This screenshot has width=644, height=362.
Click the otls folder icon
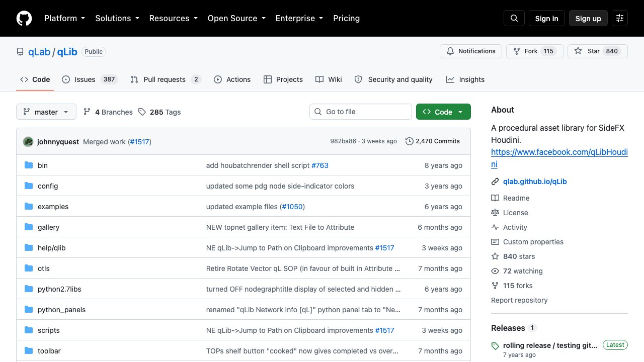tap(29, 268)
